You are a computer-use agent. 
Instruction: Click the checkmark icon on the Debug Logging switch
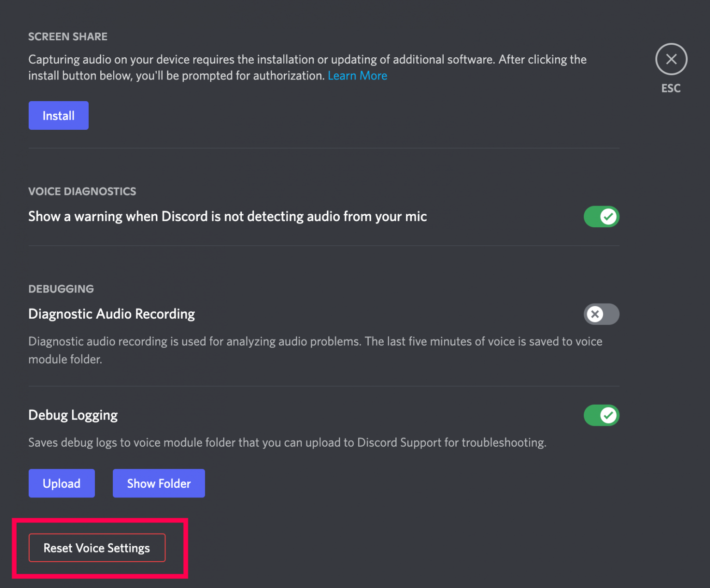(608, 415)
